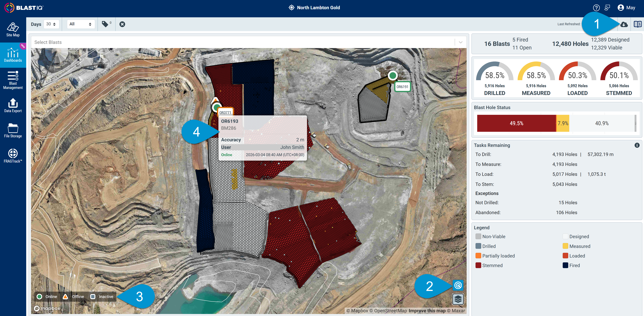The width and height of the screenshot is (644, 316).
Task: Click the Loaded legend swatch
Action: point(565,256)
